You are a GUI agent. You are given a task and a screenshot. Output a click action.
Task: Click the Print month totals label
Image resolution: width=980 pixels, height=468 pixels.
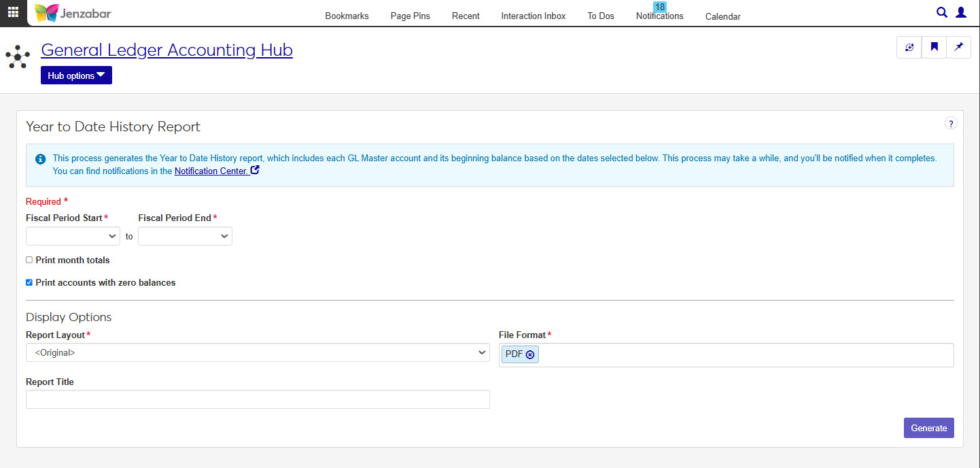pyautogui.click(x=73, y=260)
